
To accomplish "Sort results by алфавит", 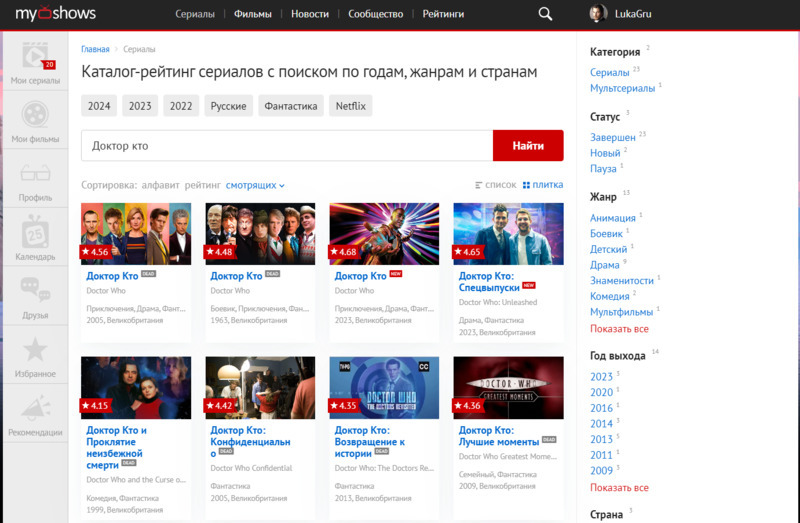I will (x=160, y=185).
